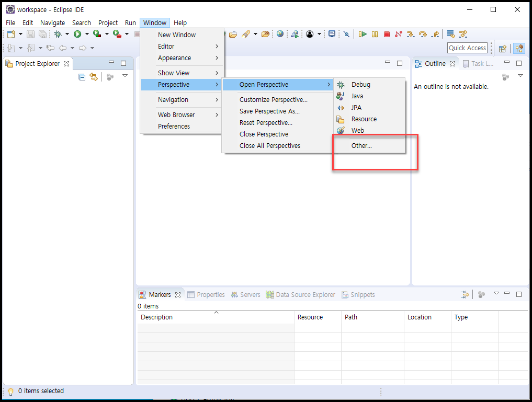Image resolution: width=532 pixels, height=402 pixels.
Task: Switch to the Snippets tab
Action: 358,294
